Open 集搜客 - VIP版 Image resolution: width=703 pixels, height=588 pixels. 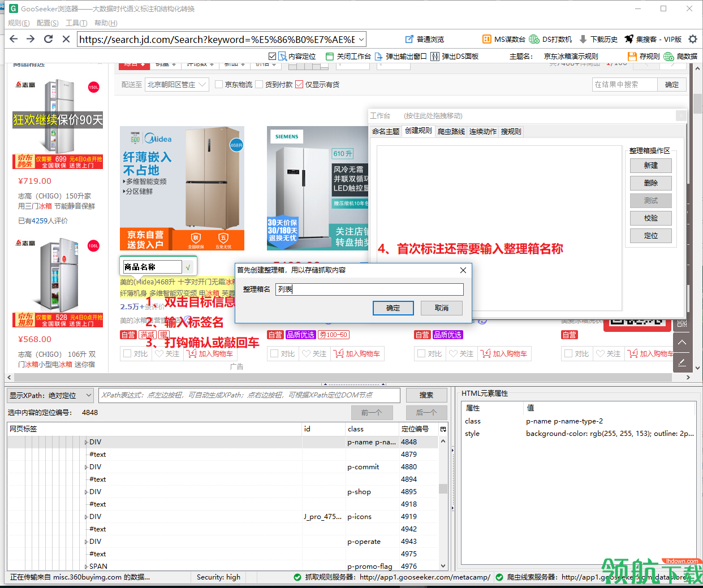click(653, 39)
